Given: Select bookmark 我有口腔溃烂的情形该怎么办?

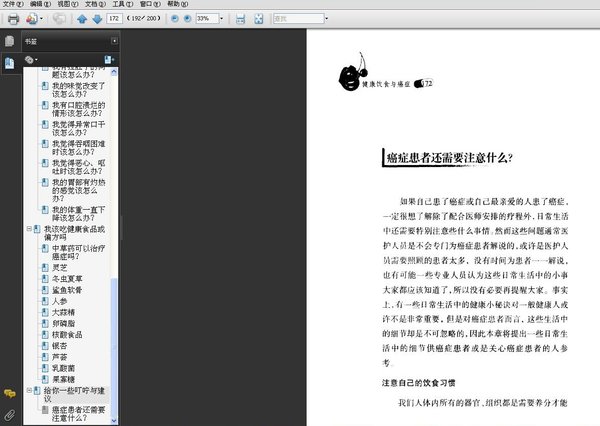Looking at the screenshot, I should (78, 109).
